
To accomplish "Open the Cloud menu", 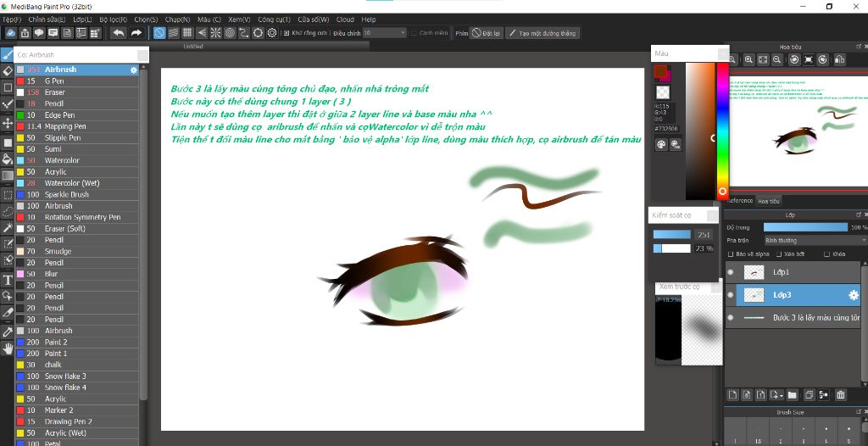I will [x=345, y=20].
